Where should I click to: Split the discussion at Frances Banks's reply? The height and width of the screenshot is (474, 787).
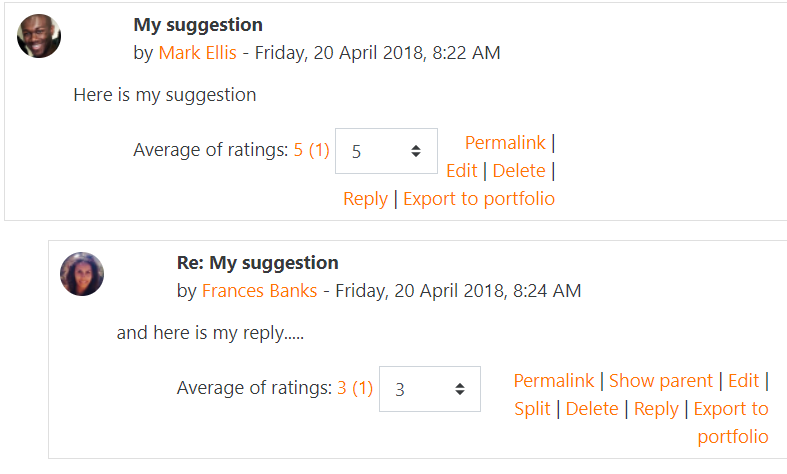pos(533,409)
